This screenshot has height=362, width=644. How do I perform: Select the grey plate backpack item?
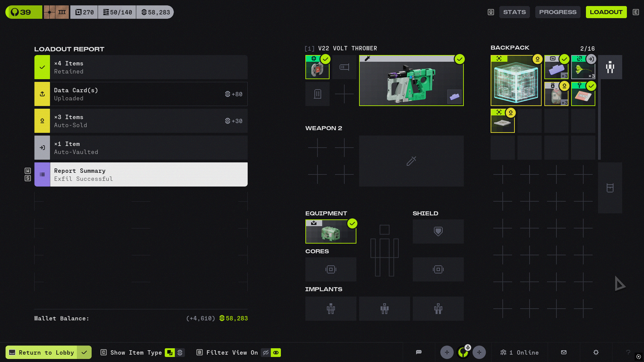[503, 121]
